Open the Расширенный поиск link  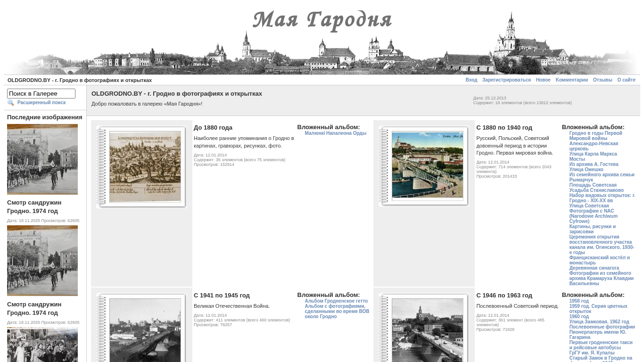[41, 103]
